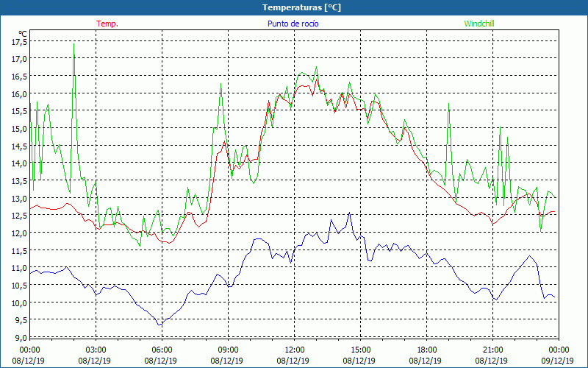The image size is (588, 368).
Task: Click the 9,0 y-axis value
Action: (21, 337)
